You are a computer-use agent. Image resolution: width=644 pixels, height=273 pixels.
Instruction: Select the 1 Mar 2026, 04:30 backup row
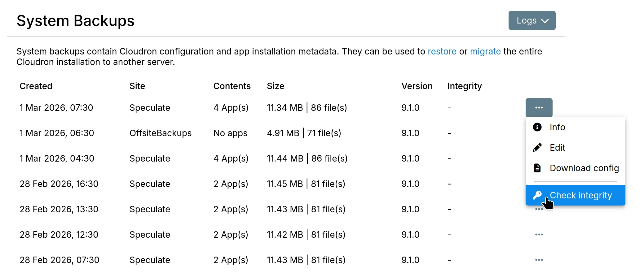pyautogui.click(x=57, y=158)
